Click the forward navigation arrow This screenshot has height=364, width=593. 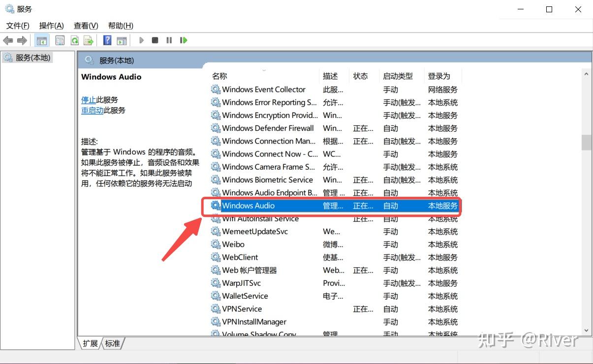tap(21, 40)
